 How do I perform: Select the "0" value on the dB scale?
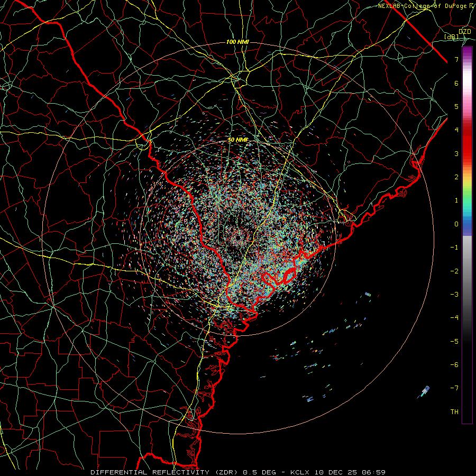tap(456, 224)
